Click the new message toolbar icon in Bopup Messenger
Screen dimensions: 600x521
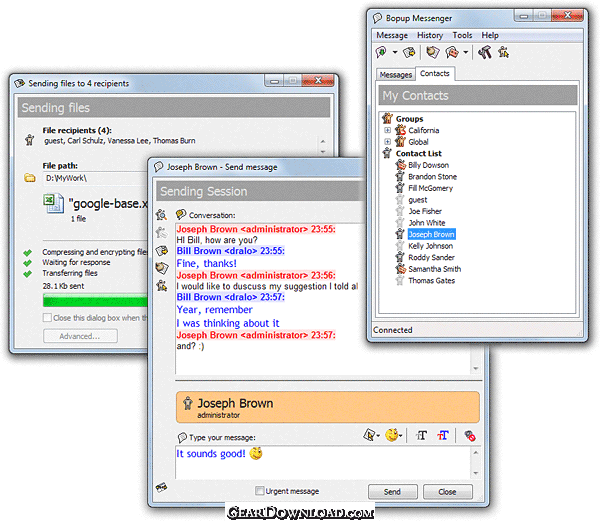coord(382,52)
